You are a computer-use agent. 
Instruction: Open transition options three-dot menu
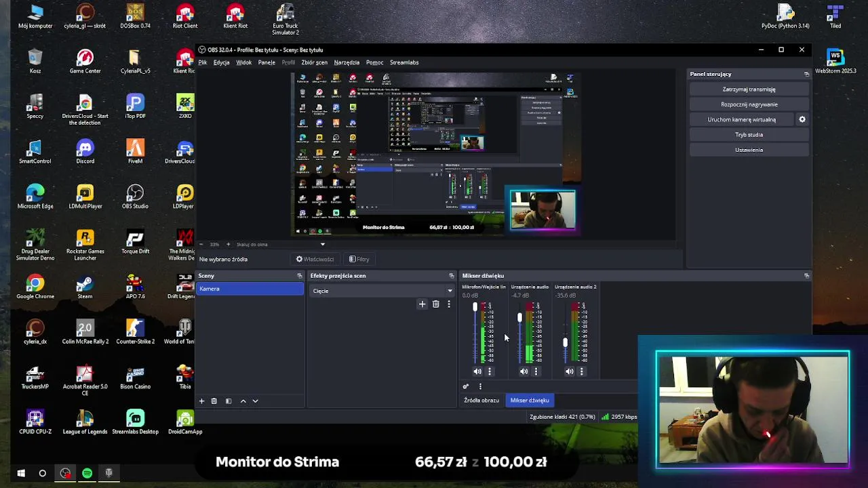click(x=448, y=304)
